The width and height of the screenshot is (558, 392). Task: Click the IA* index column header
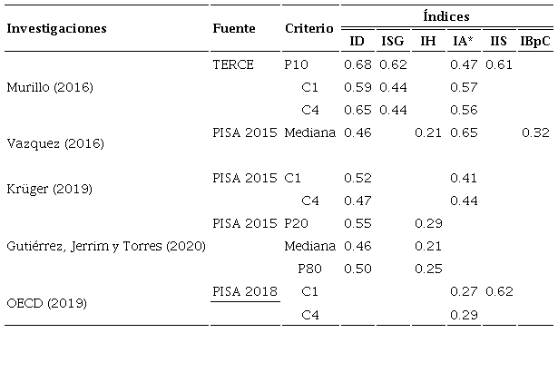click(x=464, y=41)
